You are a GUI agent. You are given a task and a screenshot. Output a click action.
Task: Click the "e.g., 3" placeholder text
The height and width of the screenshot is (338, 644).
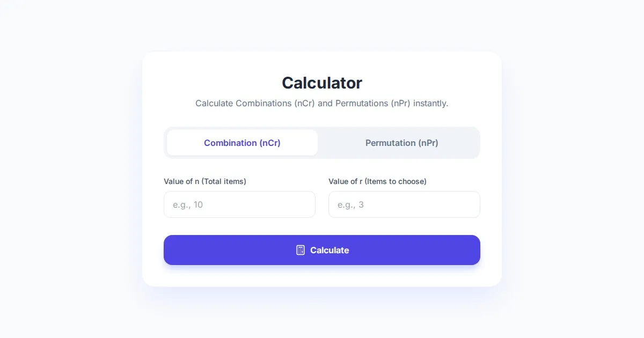click(x=350, y=204)
